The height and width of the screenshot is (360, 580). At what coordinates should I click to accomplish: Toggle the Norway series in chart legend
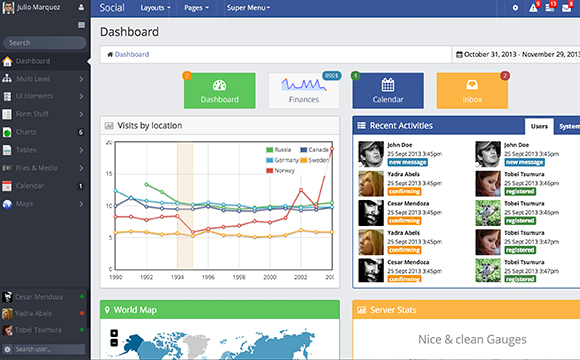pos(280,171)
